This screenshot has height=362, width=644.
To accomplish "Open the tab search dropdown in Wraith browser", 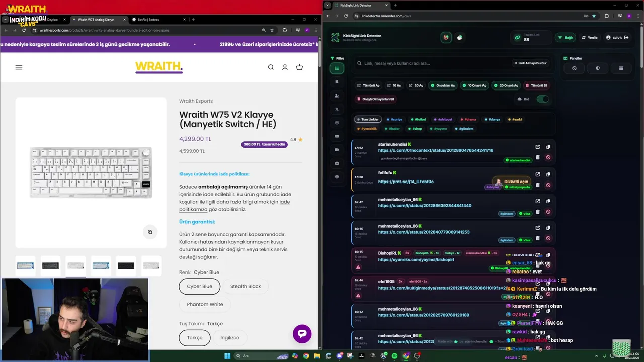I will point(5,20).
